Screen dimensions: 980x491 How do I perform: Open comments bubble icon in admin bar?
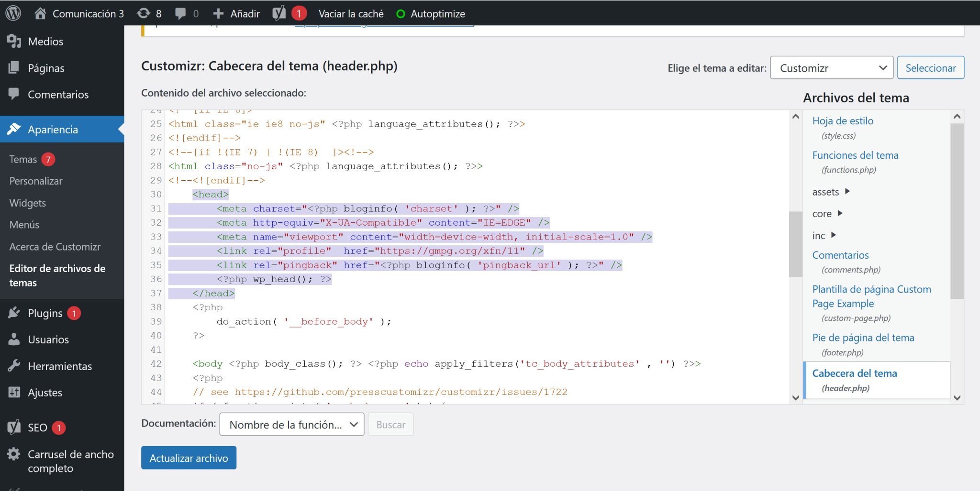(180, 13)
